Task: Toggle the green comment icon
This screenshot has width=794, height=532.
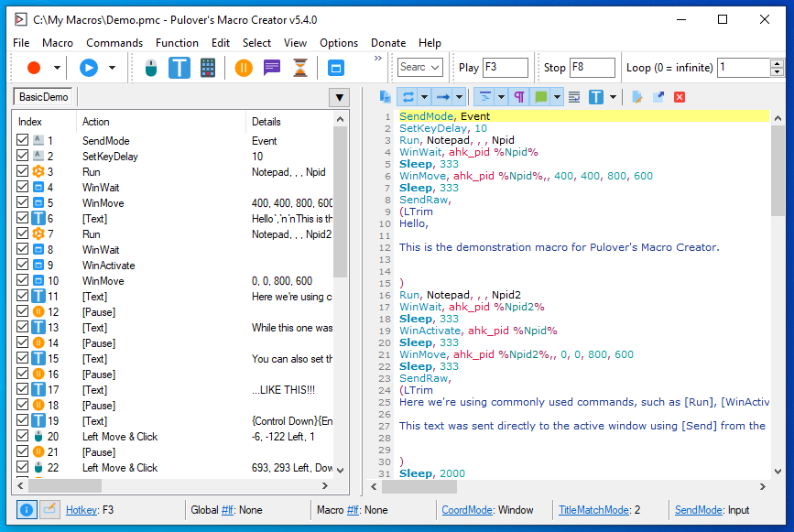Action: [x=541, y=97]
